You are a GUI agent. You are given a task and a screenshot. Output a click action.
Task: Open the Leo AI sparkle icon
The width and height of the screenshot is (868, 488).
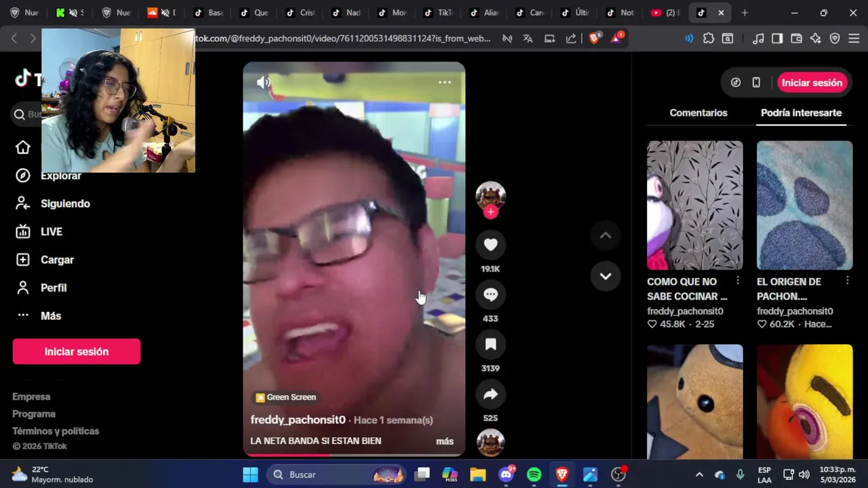(816, 39)
